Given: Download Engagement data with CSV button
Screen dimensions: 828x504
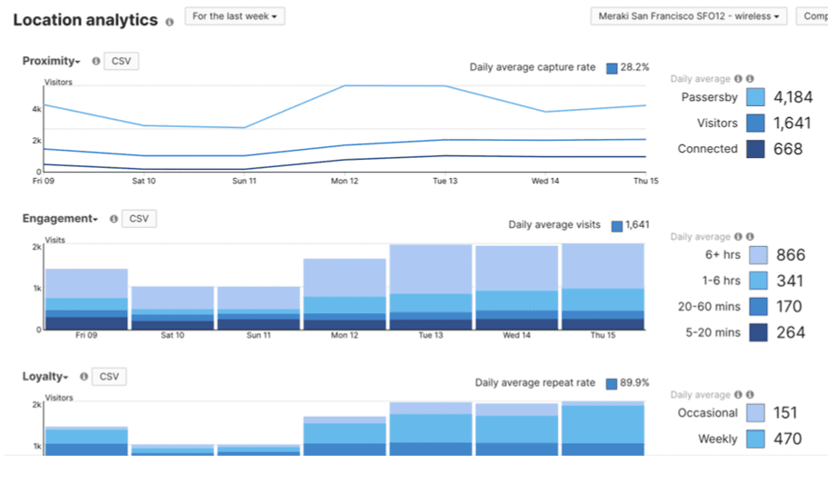Looking at the screenshot, I should coord(139,219).
